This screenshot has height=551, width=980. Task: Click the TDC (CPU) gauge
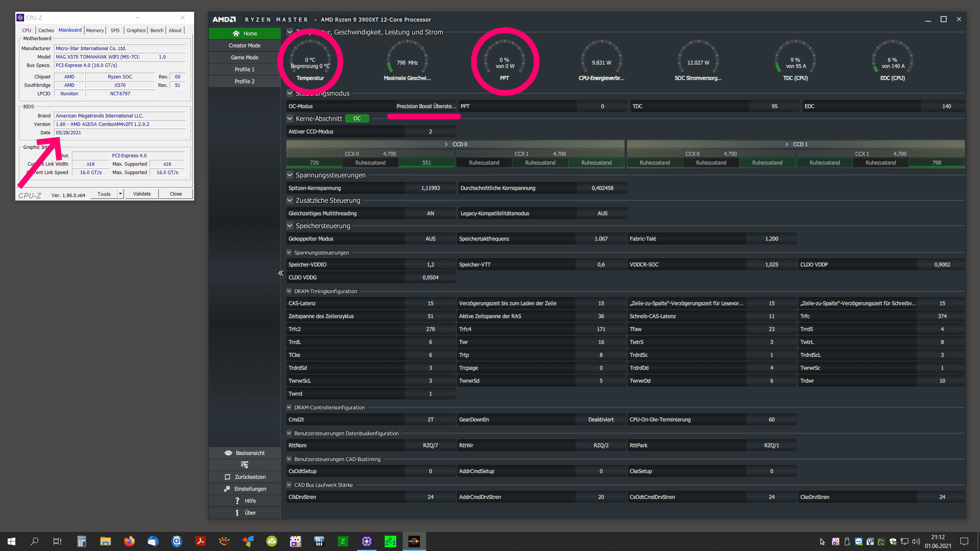coord(795,61)
